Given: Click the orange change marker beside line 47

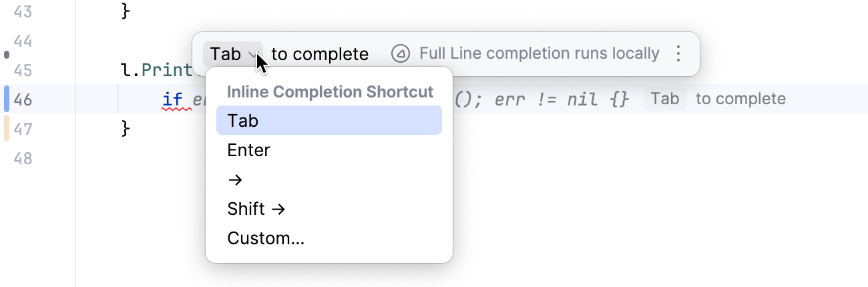Looking at the screenshot, I should click(7, 128).
